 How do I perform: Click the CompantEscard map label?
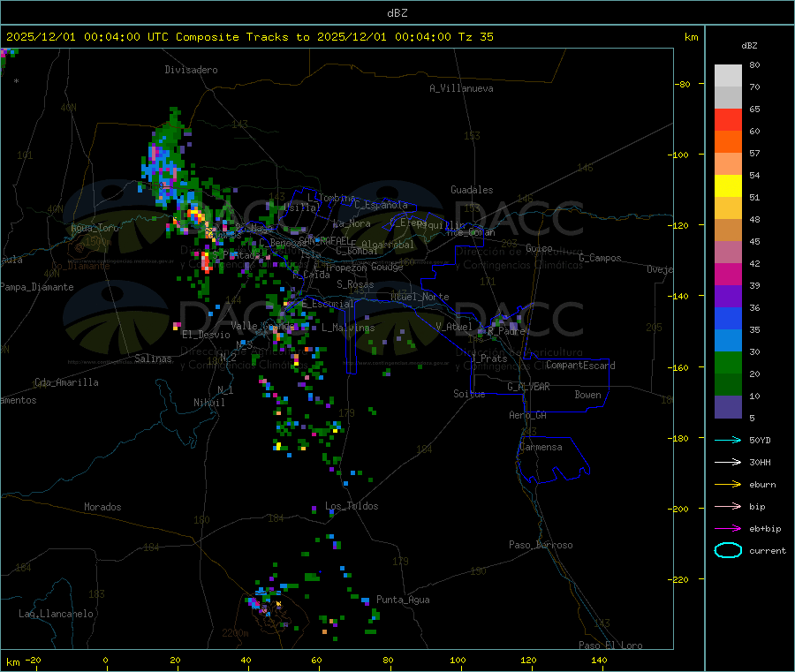tap(580, 365)
